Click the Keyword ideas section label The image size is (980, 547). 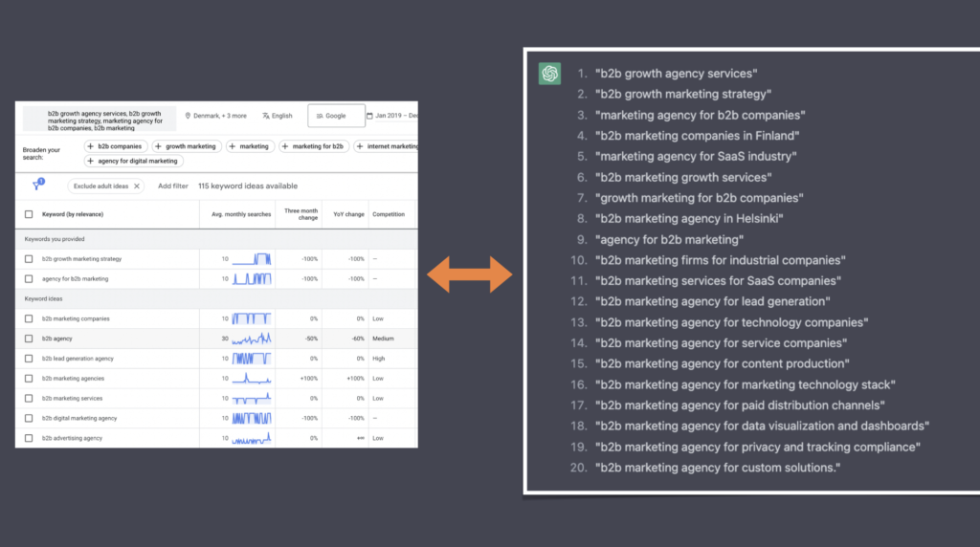pyautogui.click(x=43, y=299)
